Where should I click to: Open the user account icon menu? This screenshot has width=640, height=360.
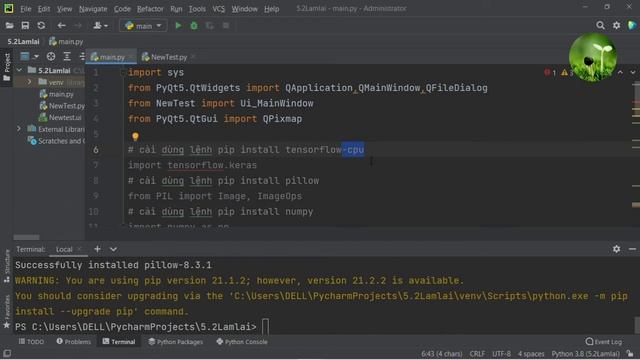point(100,25)
